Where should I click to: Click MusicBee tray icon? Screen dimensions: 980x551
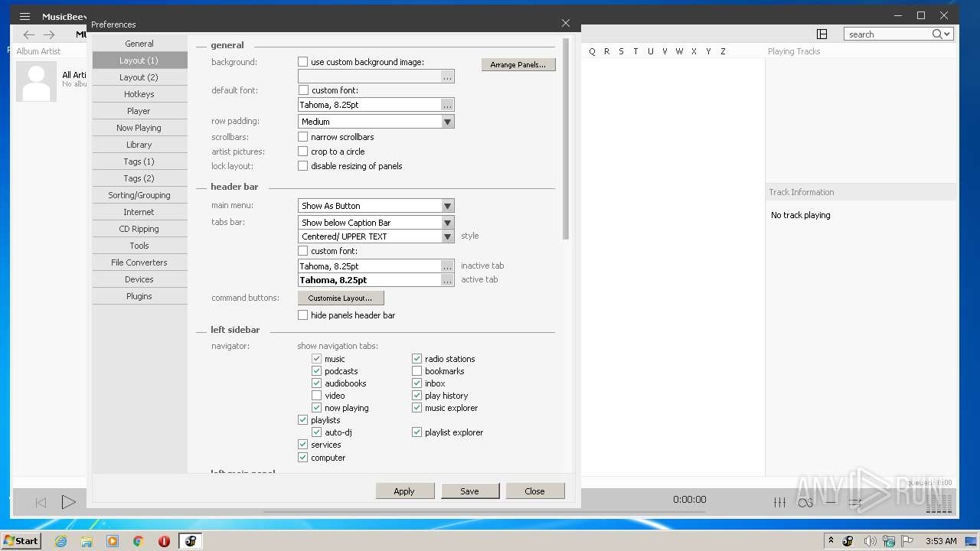tap(848, 541)
